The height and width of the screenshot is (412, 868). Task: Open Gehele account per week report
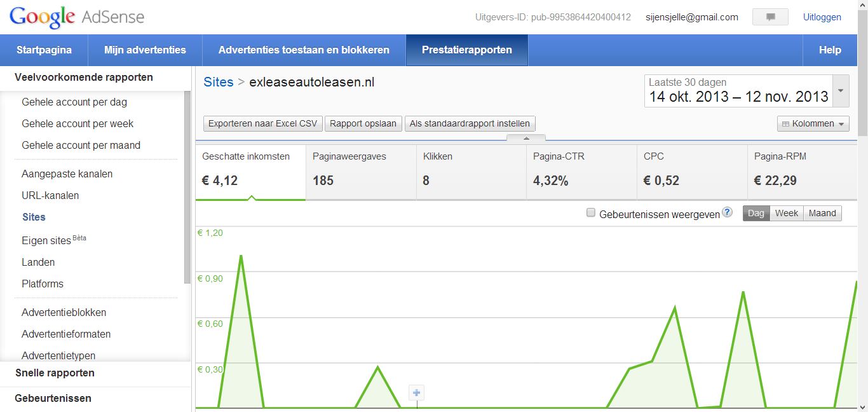tap(78, 123)
